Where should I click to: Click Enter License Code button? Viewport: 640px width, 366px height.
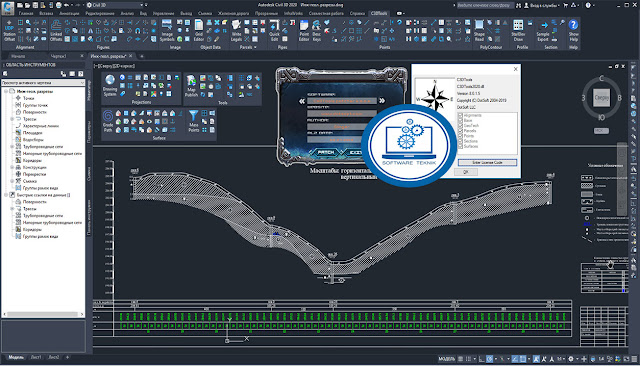(x=487, y=162)
